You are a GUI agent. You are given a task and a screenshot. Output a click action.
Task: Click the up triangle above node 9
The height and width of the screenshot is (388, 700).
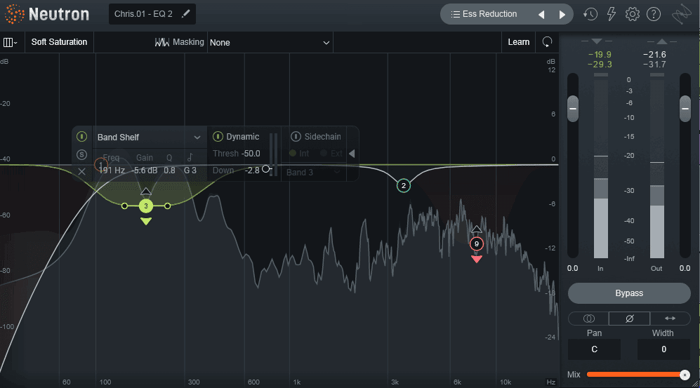476,229
